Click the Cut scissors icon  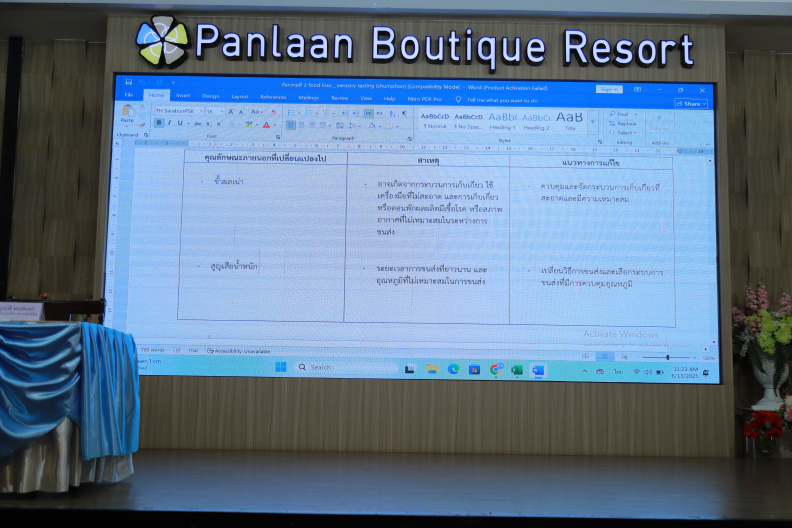coord(142,107)
